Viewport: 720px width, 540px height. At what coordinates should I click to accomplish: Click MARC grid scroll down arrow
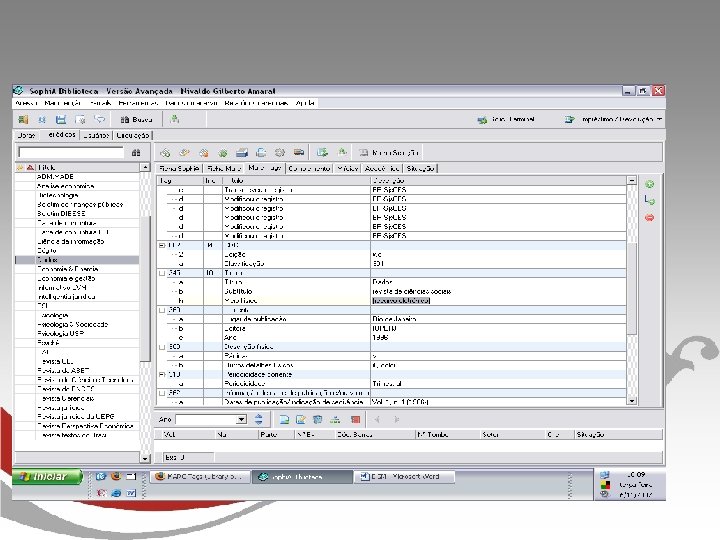click(632, 401)
